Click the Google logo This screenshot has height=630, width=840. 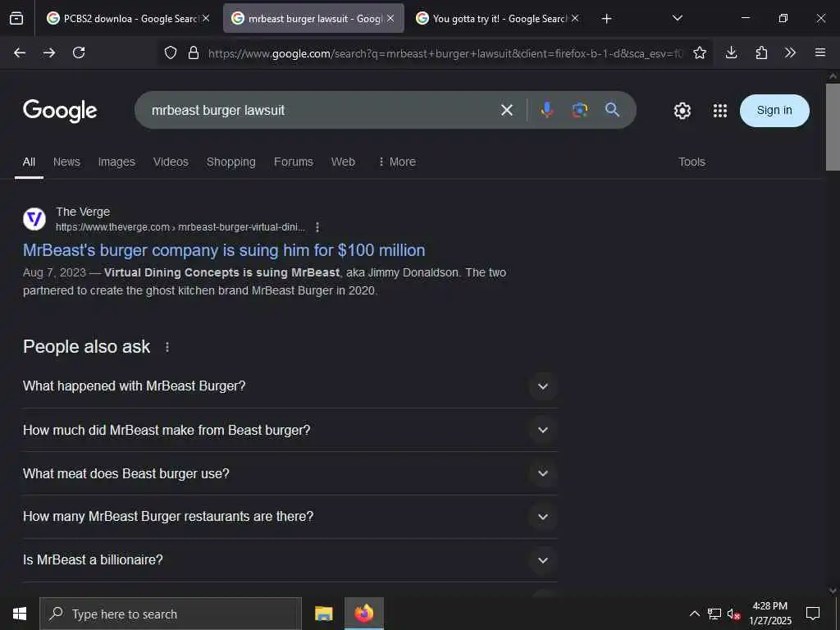60,111
